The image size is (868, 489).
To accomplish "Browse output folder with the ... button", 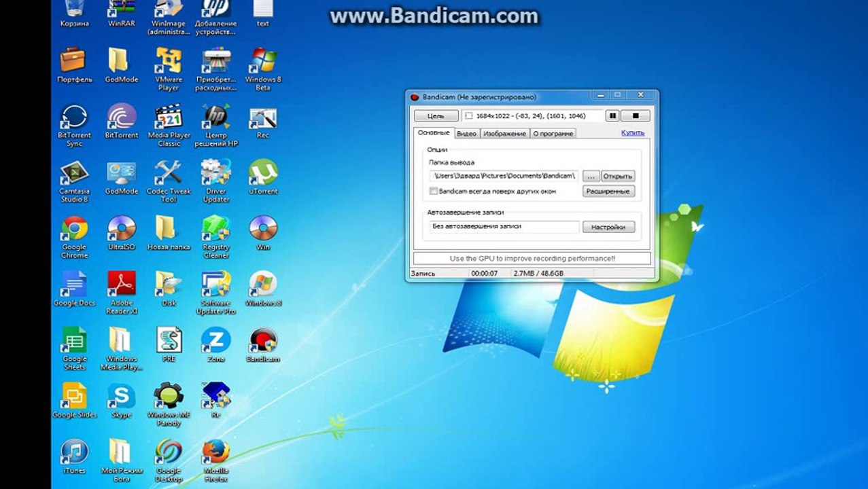I will pos(591,176).
